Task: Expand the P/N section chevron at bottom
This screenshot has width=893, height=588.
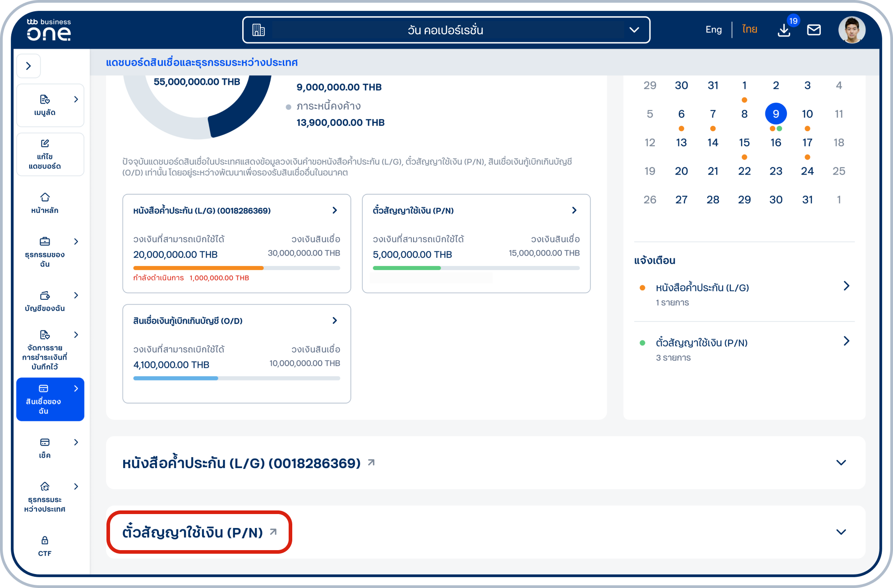Action: point(841,532)
